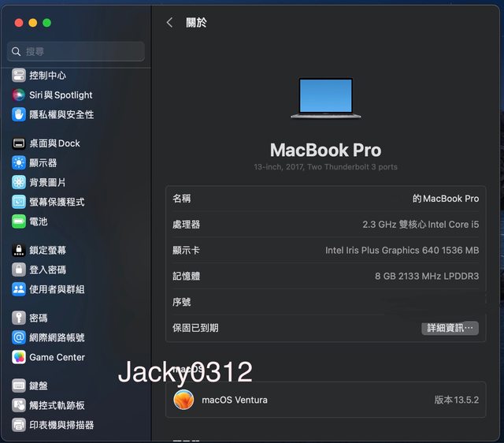Image resolution: width=504 pixels, height=443 pixels.
Task: Open Privacy & Security hand icon
Action: (x=19, y=114)
